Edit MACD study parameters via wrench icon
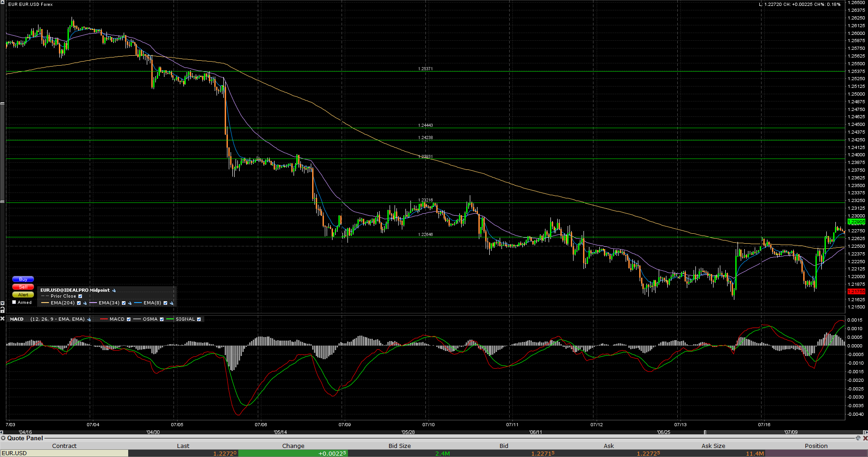This screenshot has height=457, width=868. [x=89, y=319]
